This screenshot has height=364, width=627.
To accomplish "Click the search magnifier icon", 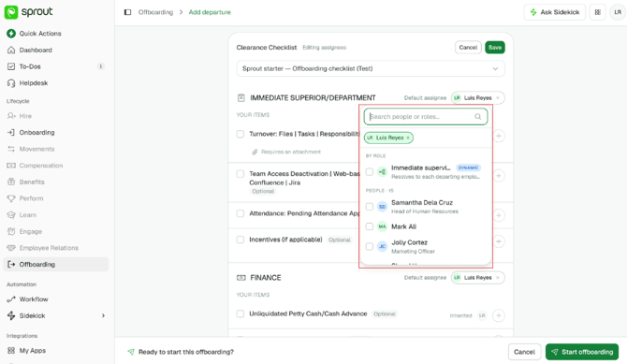I will [x=478, y=117].
